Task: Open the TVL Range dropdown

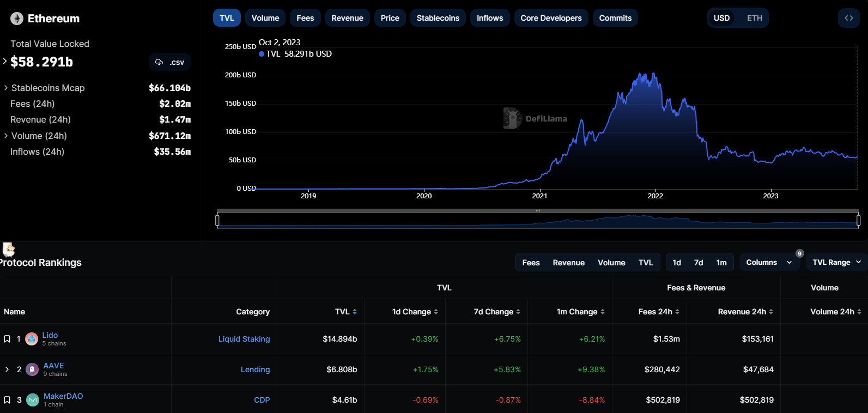Action: click(836, 262)
